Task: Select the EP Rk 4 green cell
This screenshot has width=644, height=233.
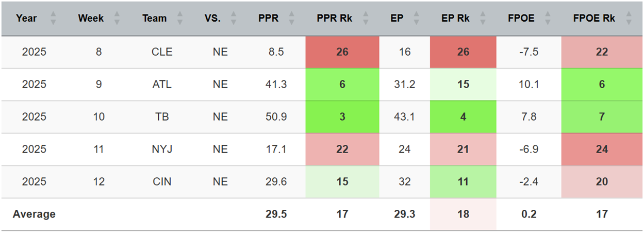Action: pos(463,116)
